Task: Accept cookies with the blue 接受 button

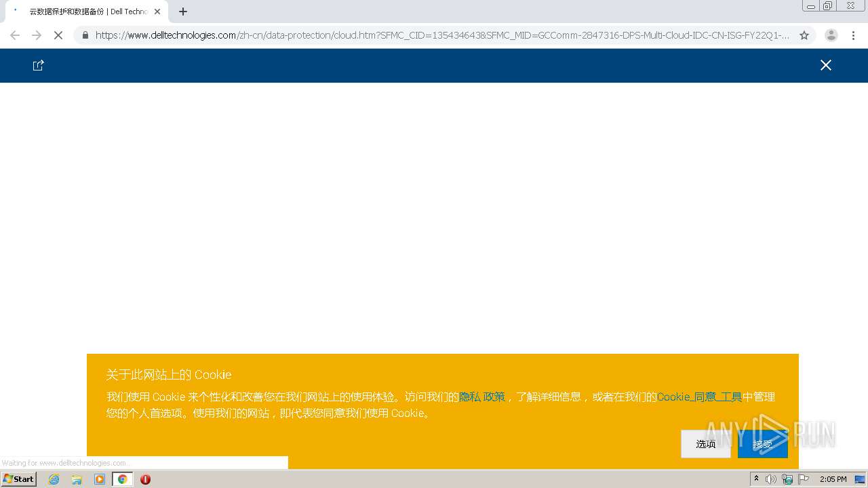Action: coord(763,444)
